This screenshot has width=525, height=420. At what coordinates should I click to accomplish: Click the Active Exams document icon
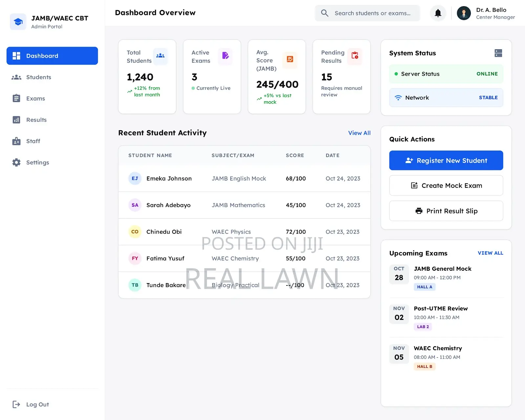(225, 56)
